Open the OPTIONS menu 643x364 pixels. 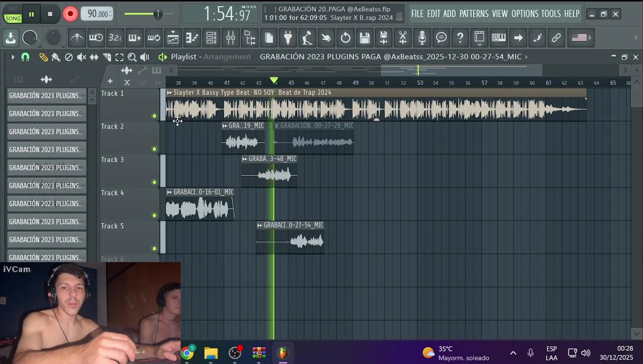[525, 14]
